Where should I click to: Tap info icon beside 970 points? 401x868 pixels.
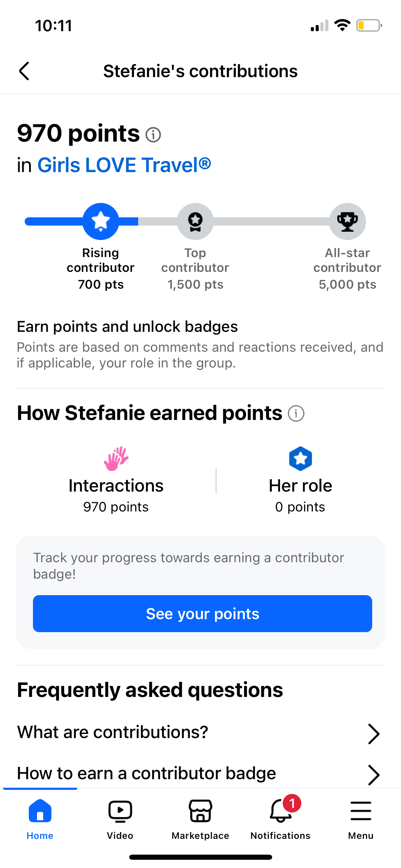pyautogui.click(x=153, y=135)
